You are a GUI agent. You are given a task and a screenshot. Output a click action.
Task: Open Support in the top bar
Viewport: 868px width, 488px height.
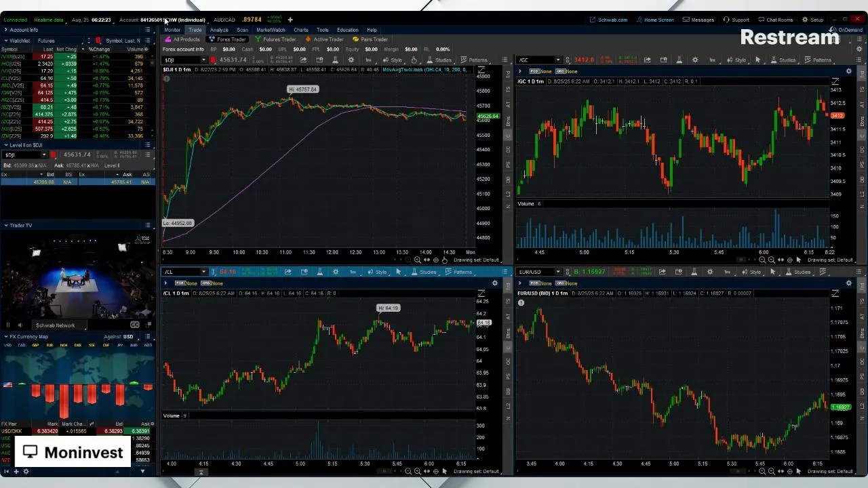(x=736, y=20)
